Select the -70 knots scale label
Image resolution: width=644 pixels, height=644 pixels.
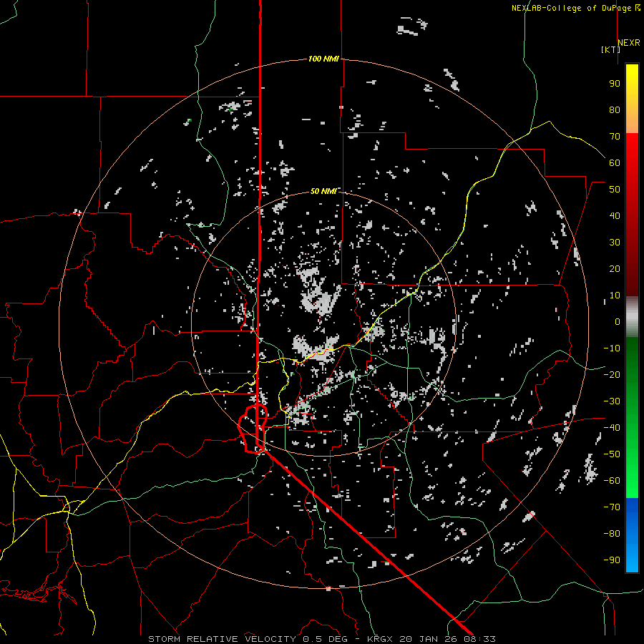tap(612, 507)
